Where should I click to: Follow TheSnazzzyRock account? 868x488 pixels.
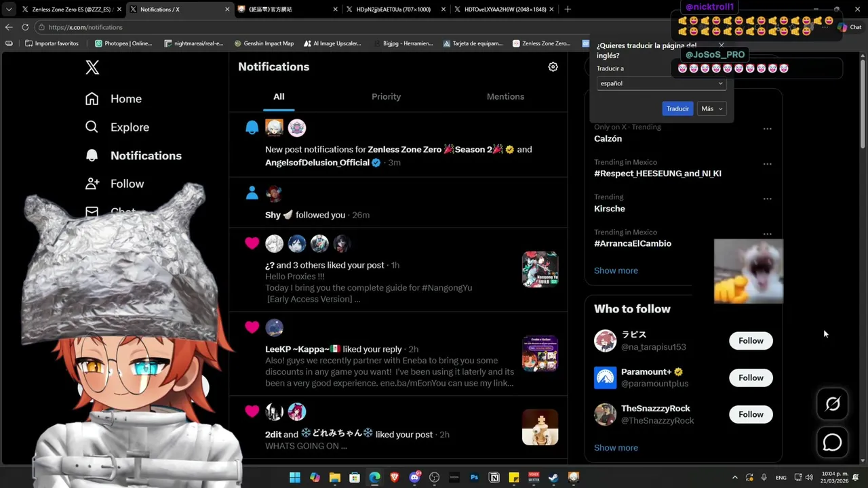751,414
